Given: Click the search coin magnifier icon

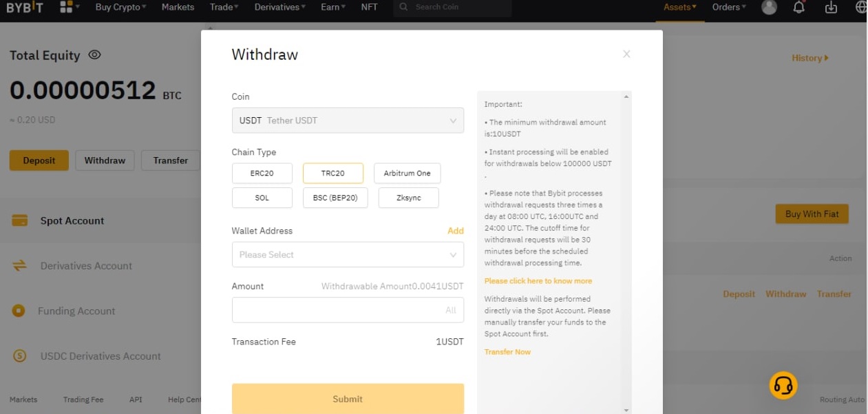Looking at the screenshot, I should 403,8.
